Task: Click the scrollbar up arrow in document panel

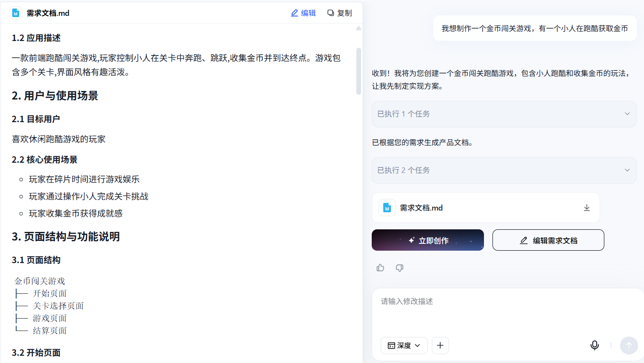Action: [x=358, y=28]
